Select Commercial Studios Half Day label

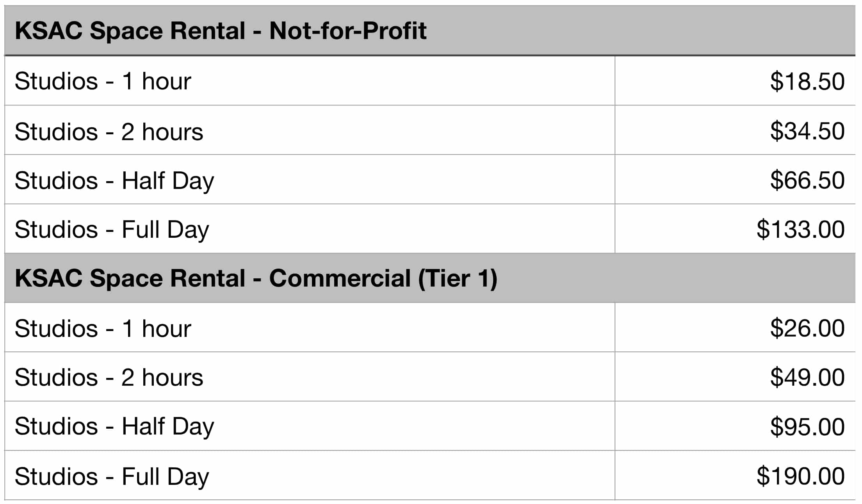(114, 427)
